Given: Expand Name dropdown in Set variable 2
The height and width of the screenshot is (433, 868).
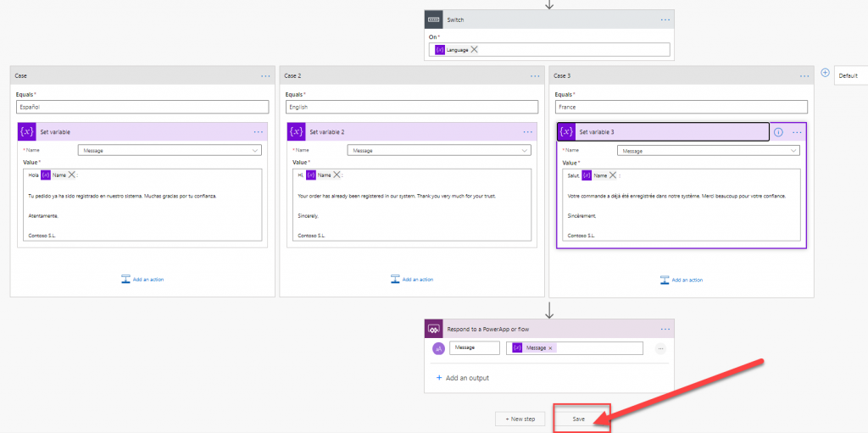Looking at the screenshot, I should 525,151.
